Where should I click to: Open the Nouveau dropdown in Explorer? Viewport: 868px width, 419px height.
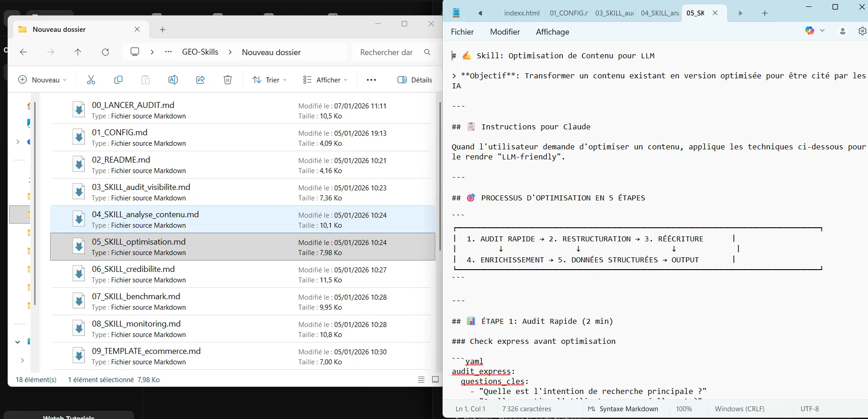pyautogui.click(x=42, y=80)
